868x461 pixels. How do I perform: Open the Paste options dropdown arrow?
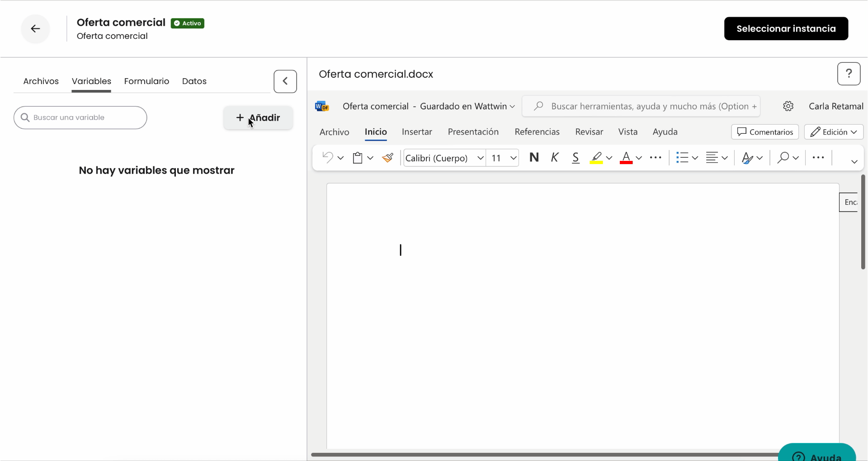click(370, 158)
